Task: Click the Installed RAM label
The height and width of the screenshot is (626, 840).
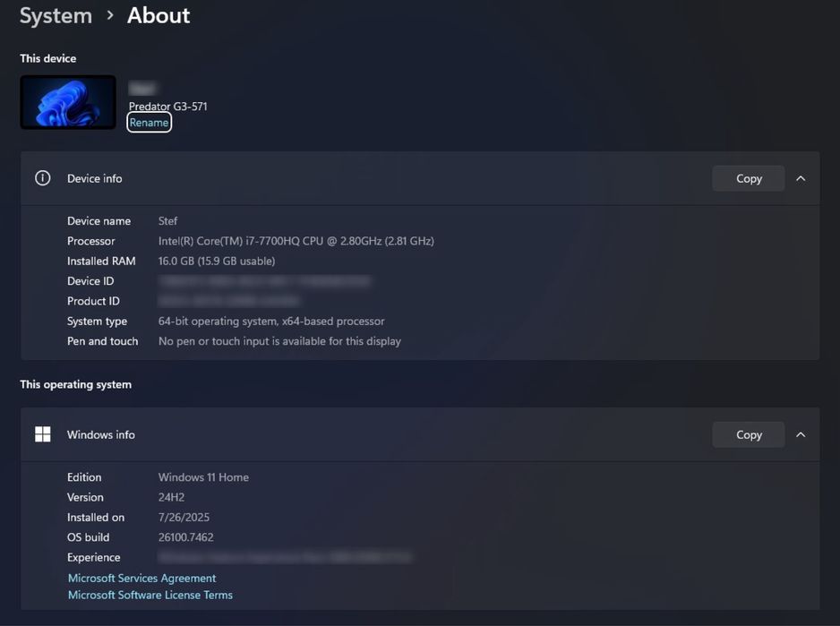Action: click(101, 261)
